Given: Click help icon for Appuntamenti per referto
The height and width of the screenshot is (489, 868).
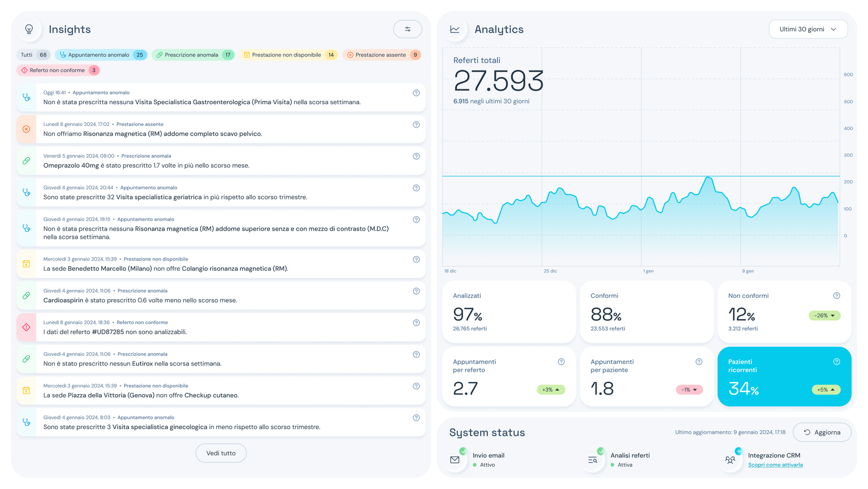Looking at the screenshot, I should 561,362.
